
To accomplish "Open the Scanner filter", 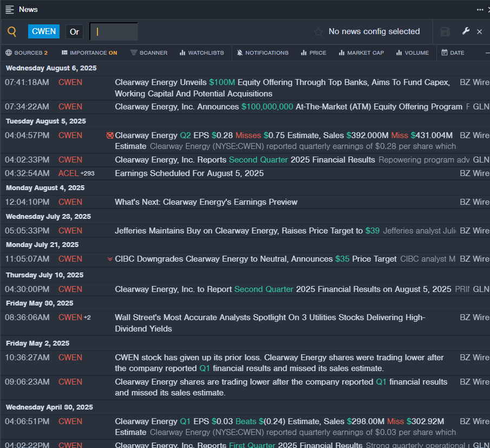I will tap(149, 53).
